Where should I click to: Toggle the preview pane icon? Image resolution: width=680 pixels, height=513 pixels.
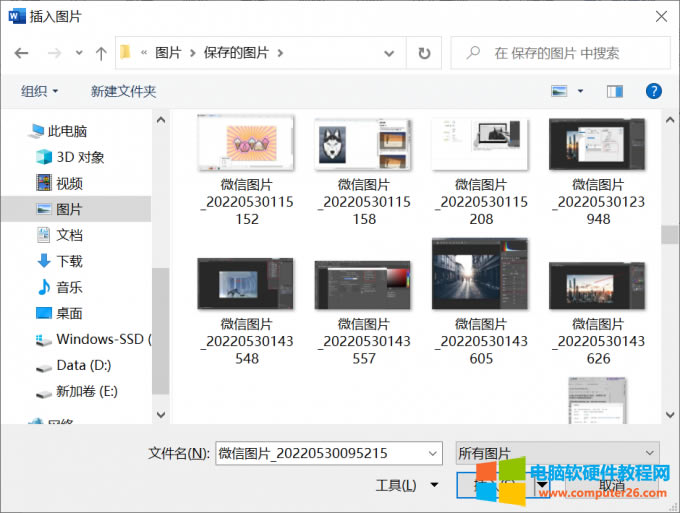tap(615, 91)
